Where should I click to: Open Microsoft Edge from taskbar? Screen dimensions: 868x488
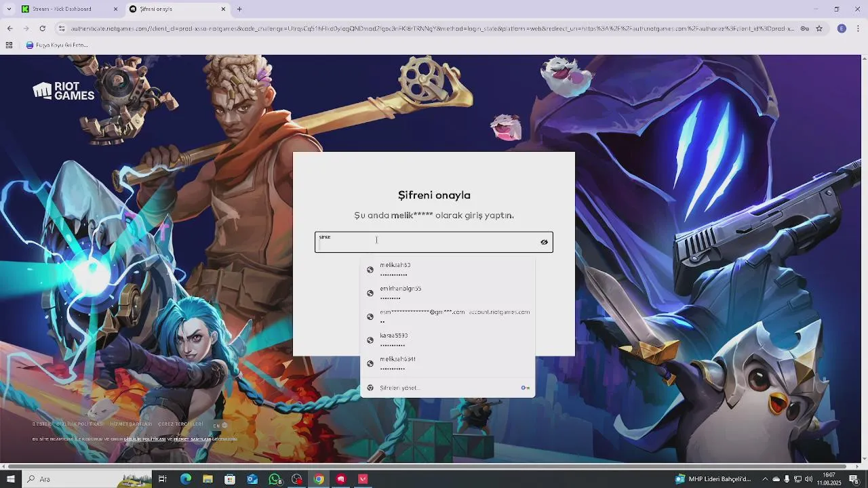point(185,479)
